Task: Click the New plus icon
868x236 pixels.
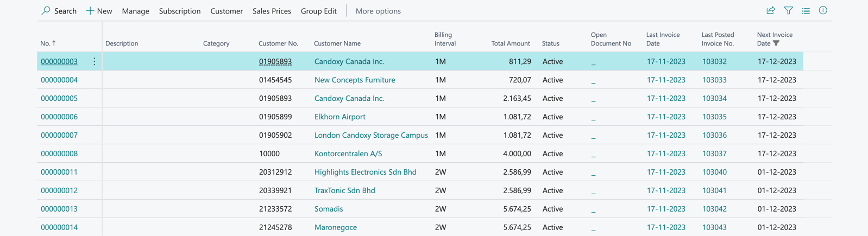Action: coord(90,11)
